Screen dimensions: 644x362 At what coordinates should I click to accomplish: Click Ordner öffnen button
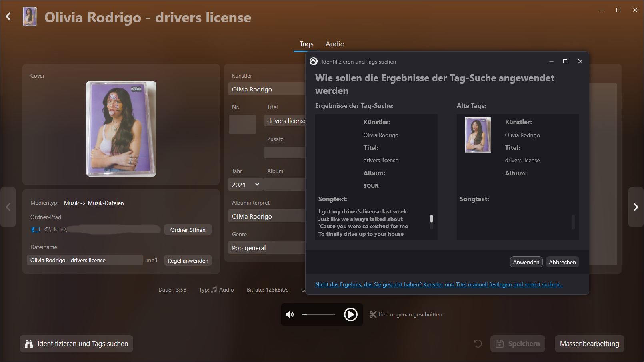point(188,230)
